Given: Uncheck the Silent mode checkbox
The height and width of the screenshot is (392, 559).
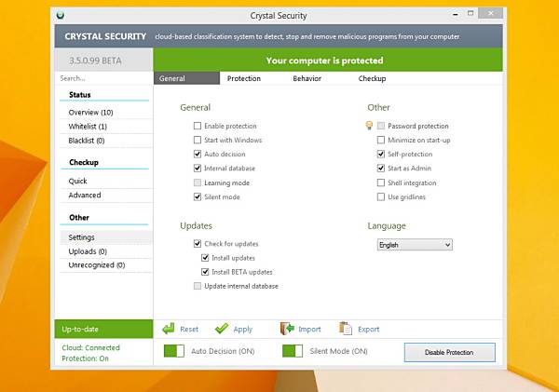Looking at the screenshot, I should tap(198, 196).
